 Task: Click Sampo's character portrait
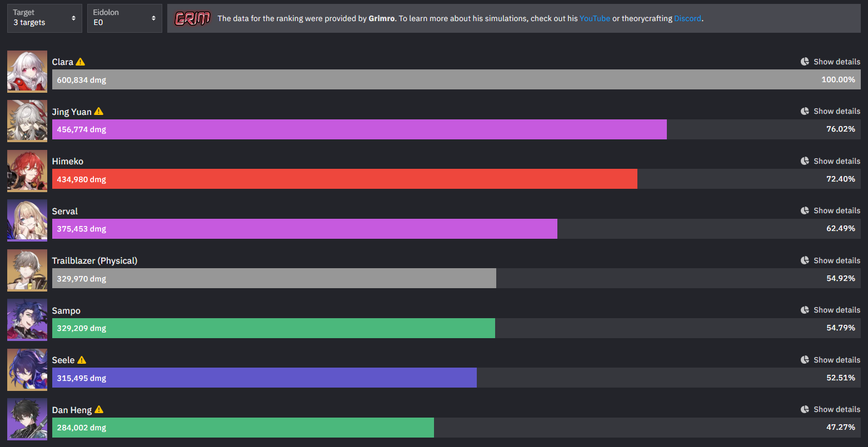click(27, 320)
